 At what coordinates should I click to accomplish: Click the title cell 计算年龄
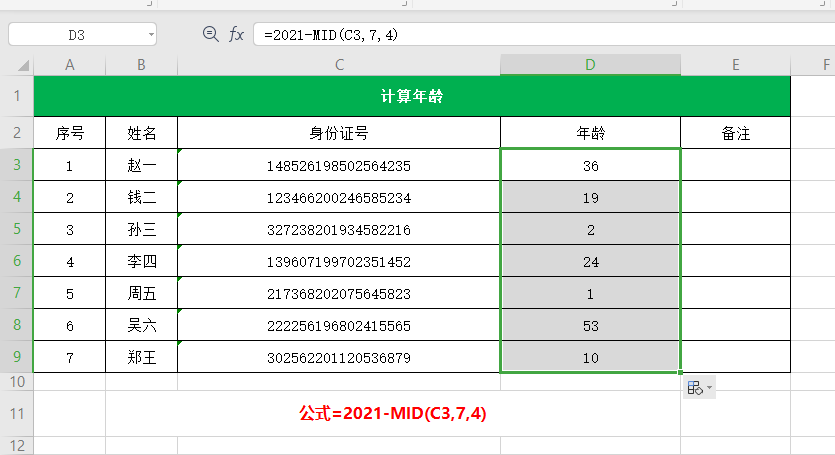coord(412,96)
